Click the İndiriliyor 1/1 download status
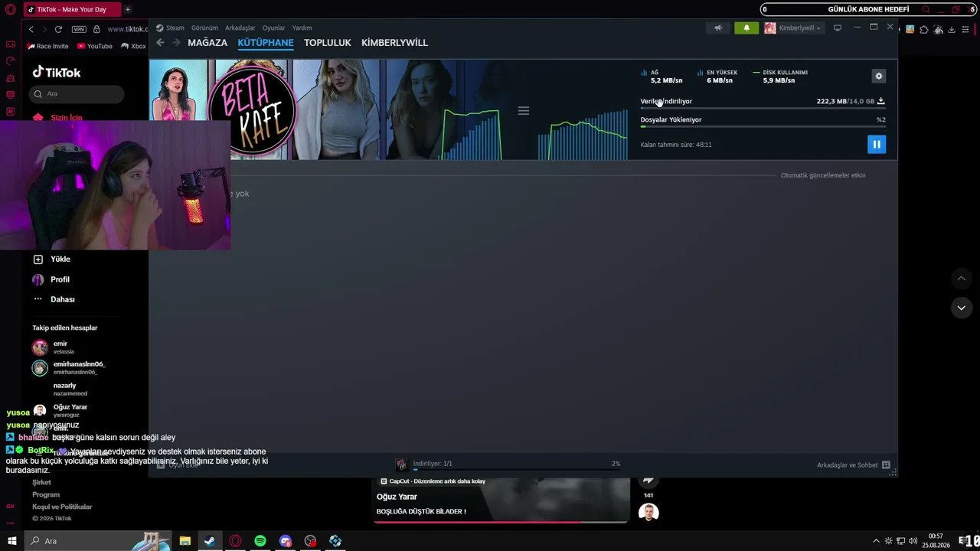Image resolution: width=980 pixels, height=551 pixels. (433, 464)
